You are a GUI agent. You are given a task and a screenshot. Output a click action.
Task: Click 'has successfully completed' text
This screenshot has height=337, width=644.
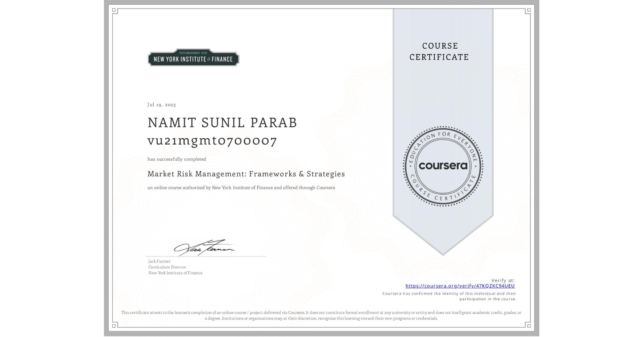point(177,159)
